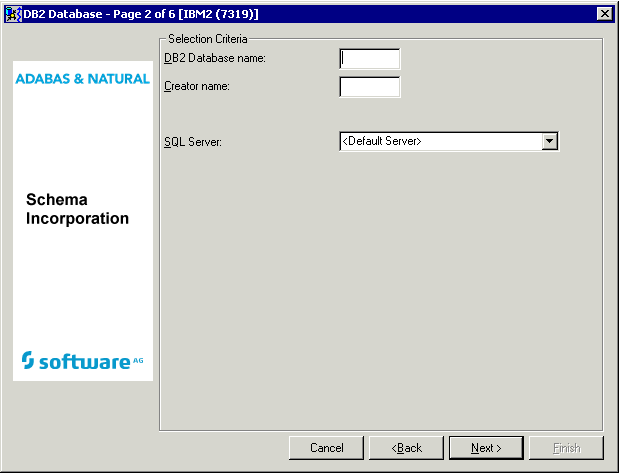
Task: Click the ADABAS & NATURAL logo
Action: 83,79
